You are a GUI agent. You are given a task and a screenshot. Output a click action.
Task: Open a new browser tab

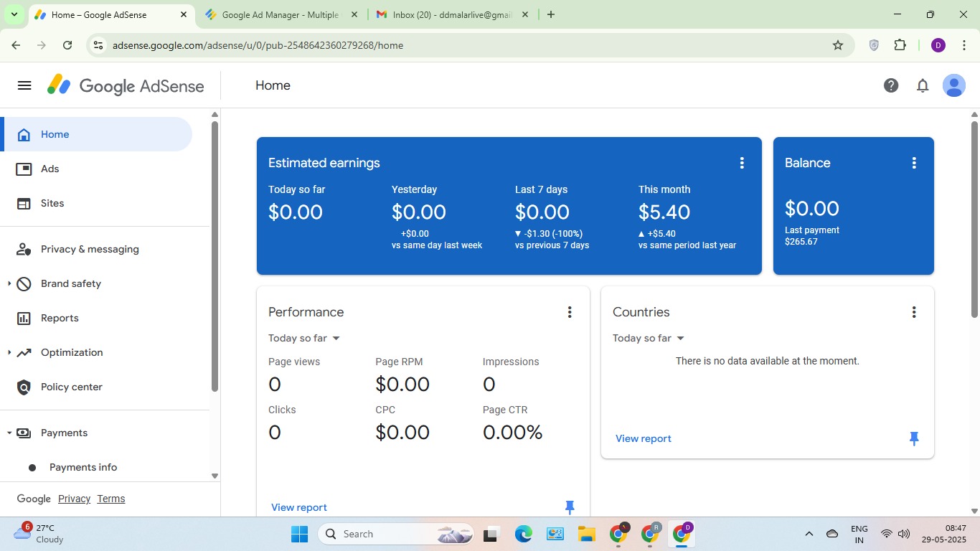pos(551,14)
